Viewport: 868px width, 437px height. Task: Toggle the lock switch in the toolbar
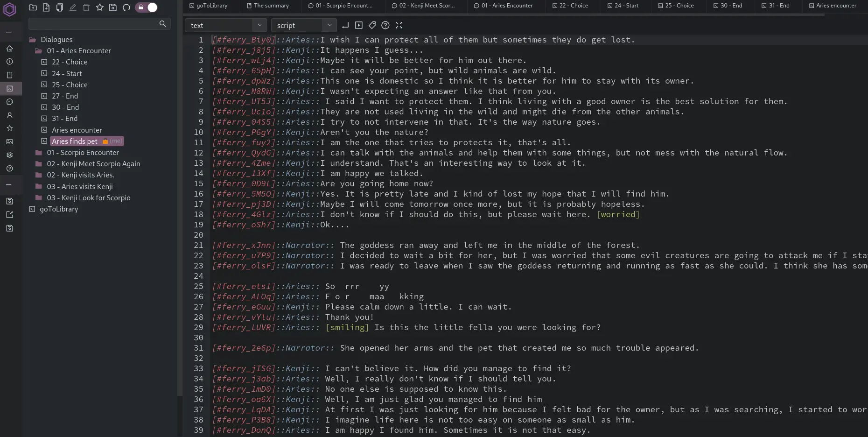(146, 7)
